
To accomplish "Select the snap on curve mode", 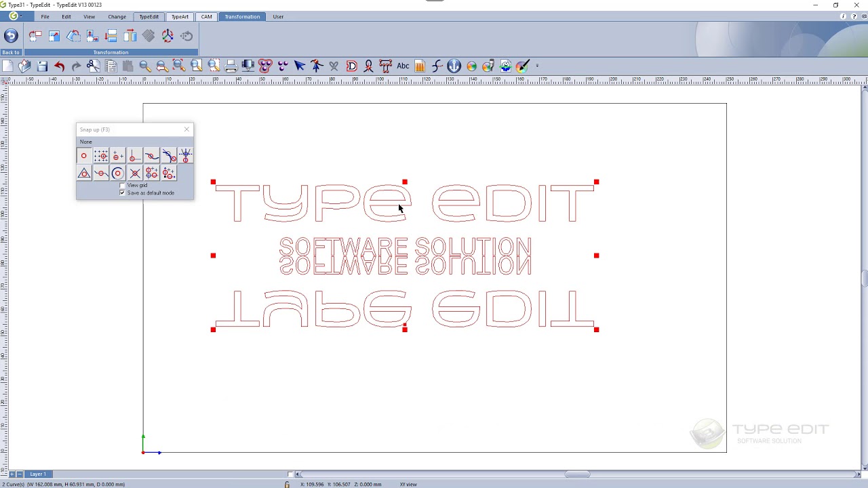I will (151, 157).
